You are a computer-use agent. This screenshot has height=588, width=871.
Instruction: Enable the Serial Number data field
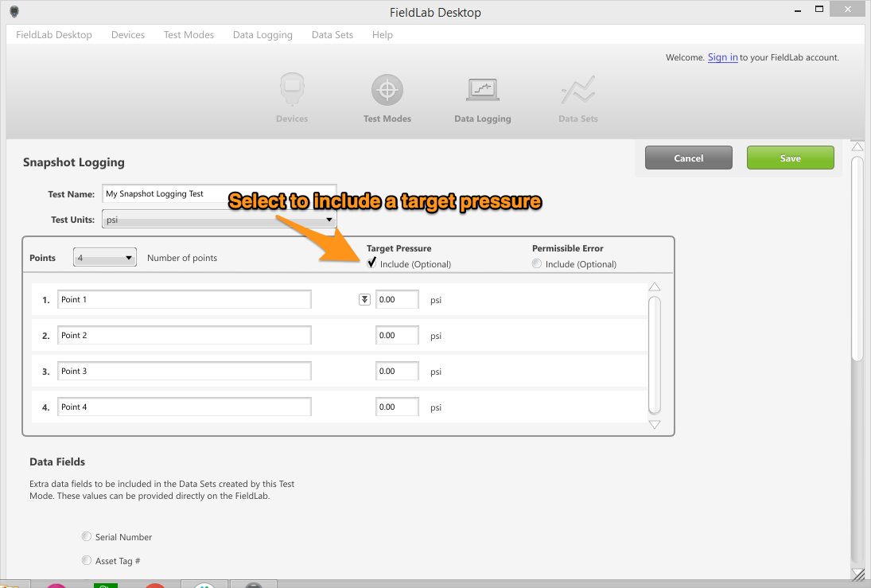point(86,536)
